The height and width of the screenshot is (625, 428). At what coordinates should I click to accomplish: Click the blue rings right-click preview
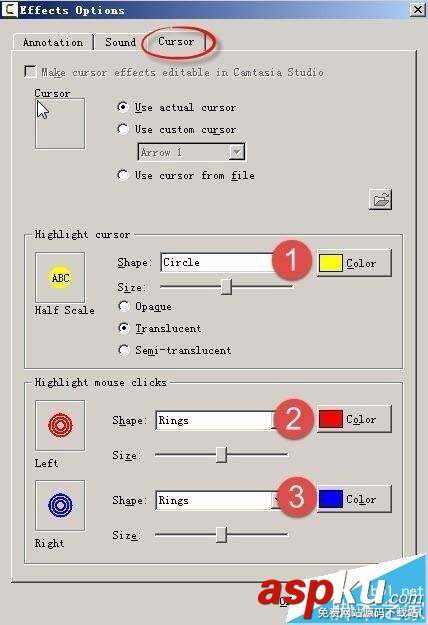pos(60,505)
